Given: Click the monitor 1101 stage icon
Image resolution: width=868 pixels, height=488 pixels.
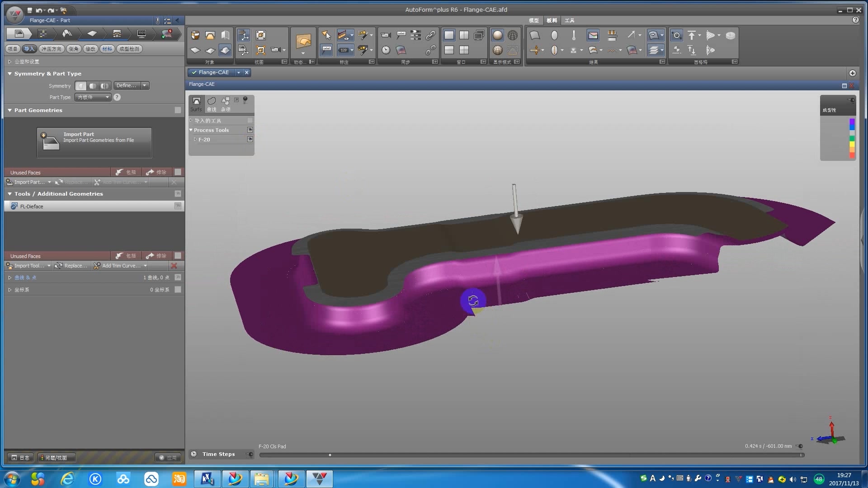Looking at the screenshot, I should (x=142, y=33).
